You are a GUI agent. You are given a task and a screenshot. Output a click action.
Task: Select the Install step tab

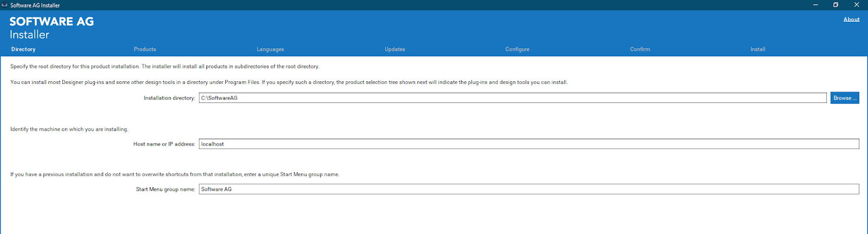click(x=758, y=49)
